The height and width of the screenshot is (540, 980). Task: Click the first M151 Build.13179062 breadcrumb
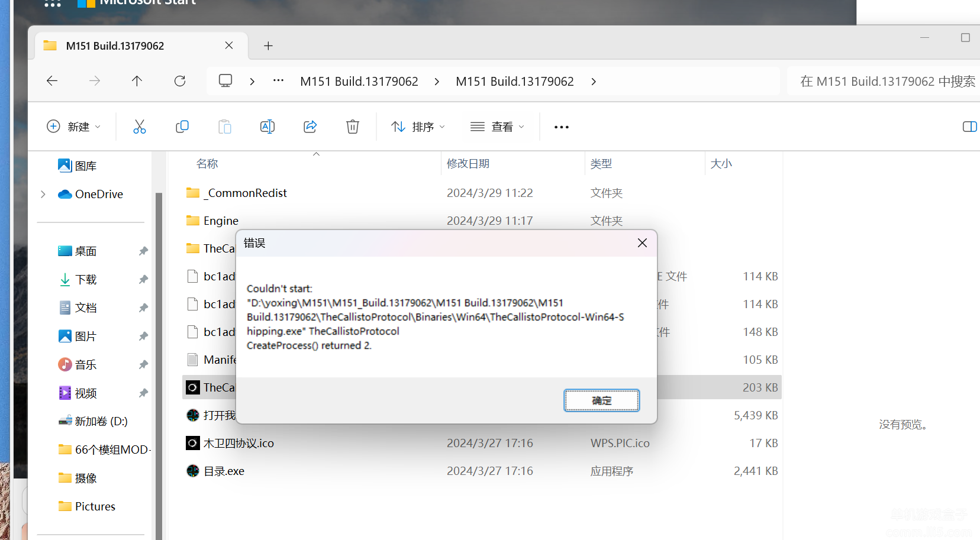click(359, 82)
